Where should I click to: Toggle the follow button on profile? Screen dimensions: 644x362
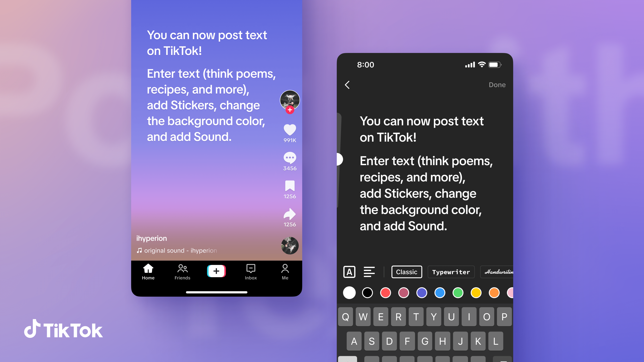click(289, 110)
